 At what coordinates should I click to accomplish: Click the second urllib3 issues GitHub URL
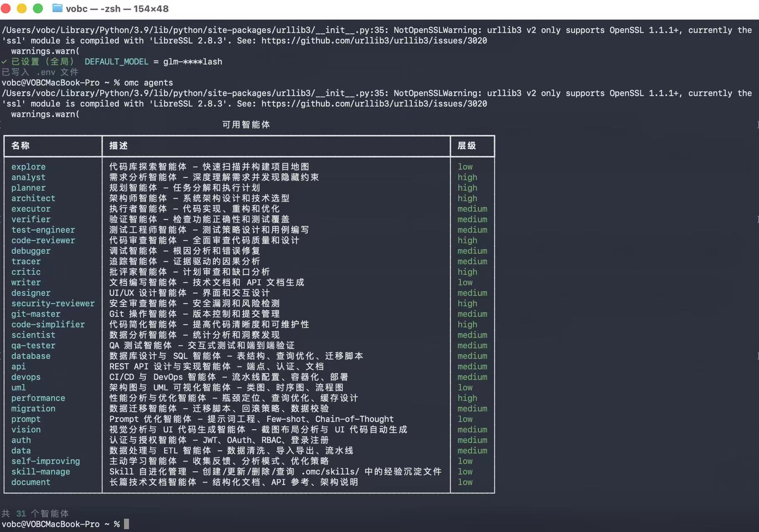pyautogui.click(x=374, y=104)
